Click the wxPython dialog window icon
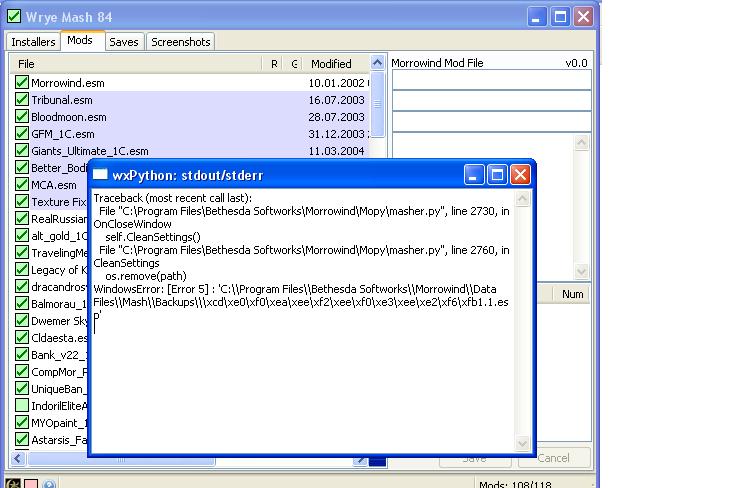This screenshot has width=745, height=488. tap(100, 175)
